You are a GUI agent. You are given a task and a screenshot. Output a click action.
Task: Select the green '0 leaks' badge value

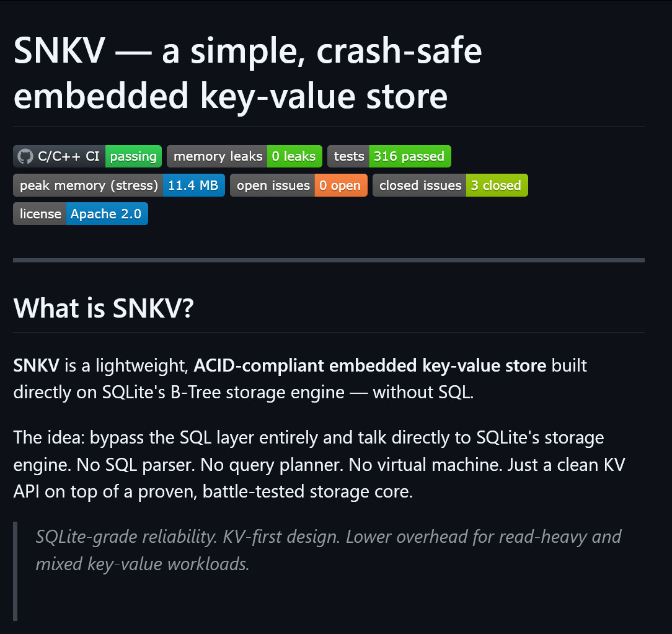coord(294,156)
